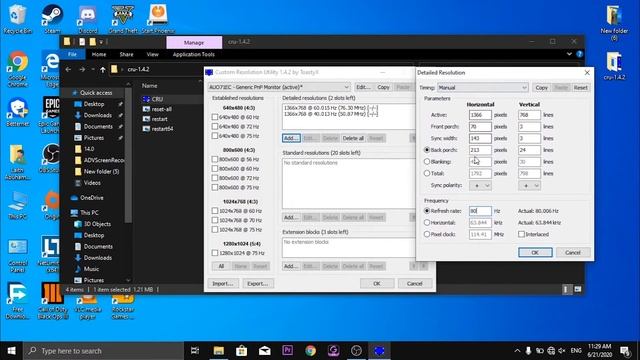Screen dimensions: 640x360
Task: Check 1280x1024 @ 75 Hz resolution
Action: coord(215,253)
